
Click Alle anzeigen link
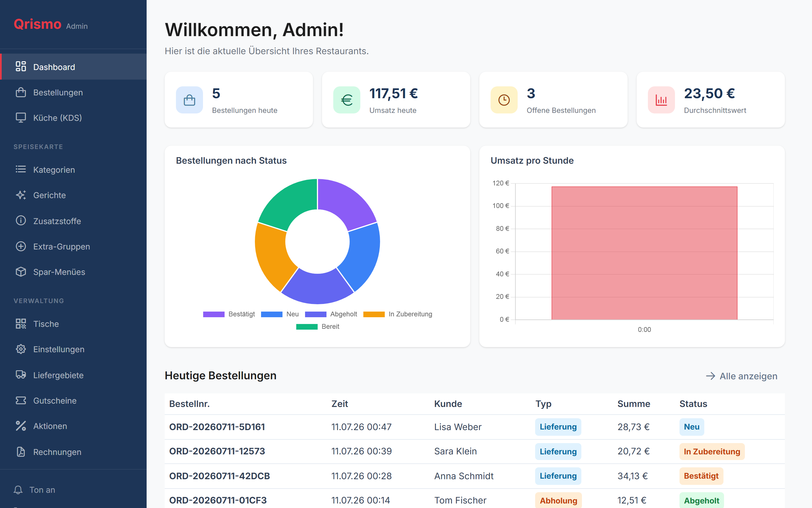pos(742,376)
